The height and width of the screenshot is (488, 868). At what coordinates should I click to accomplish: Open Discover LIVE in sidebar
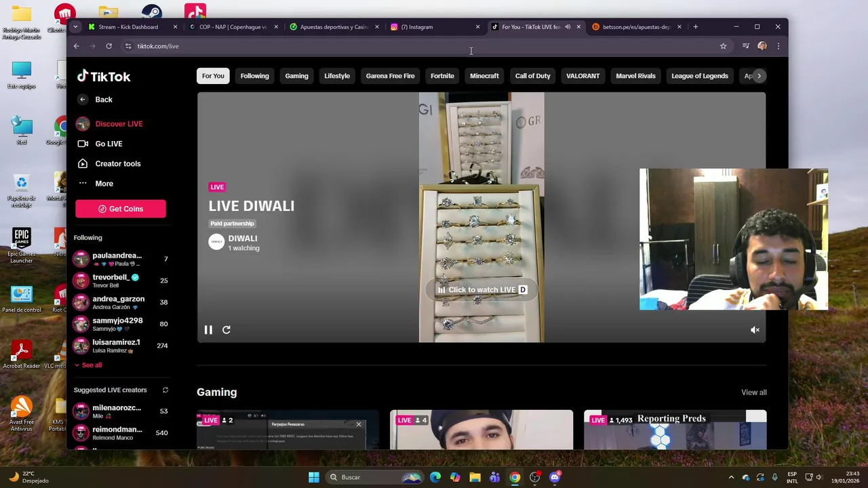(110, 124)
